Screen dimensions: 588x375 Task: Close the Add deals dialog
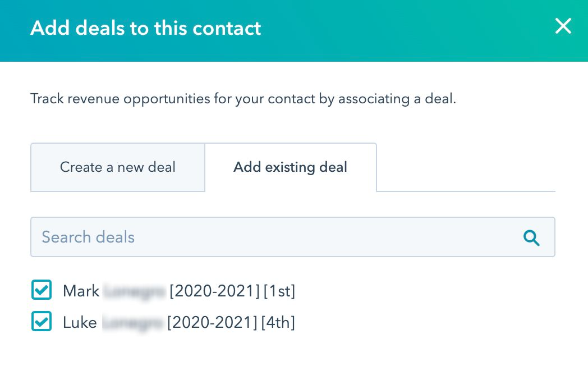tap(563, 26)
